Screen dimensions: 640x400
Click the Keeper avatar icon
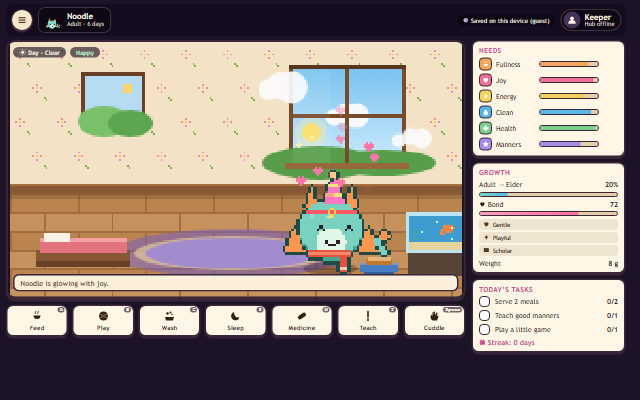point(572,20)
